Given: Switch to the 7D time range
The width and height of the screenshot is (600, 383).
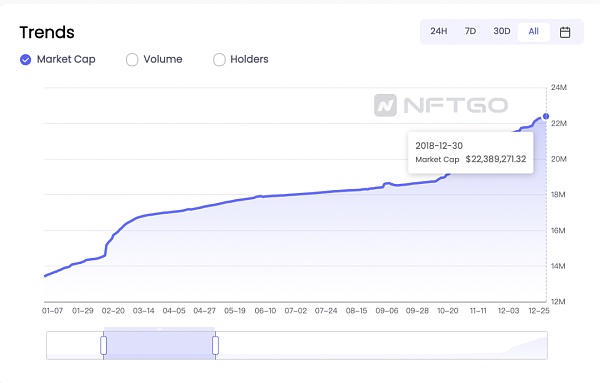Looking at the screenshot, I should (470, 31).
